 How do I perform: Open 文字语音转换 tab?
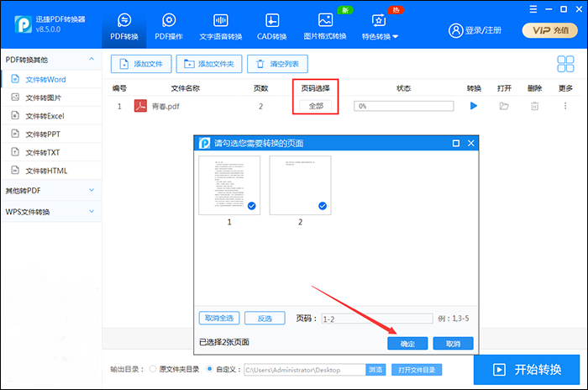click(x=220, y=26)
